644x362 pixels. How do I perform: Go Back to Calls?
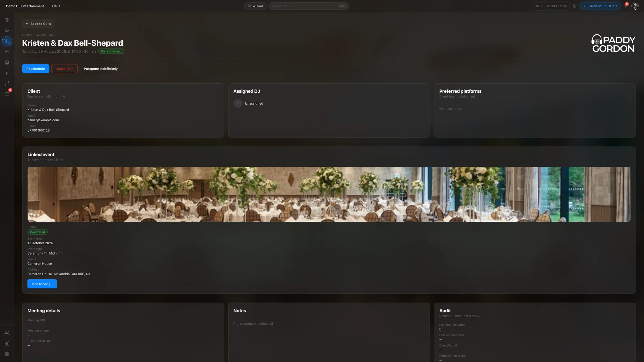[38, 24]
